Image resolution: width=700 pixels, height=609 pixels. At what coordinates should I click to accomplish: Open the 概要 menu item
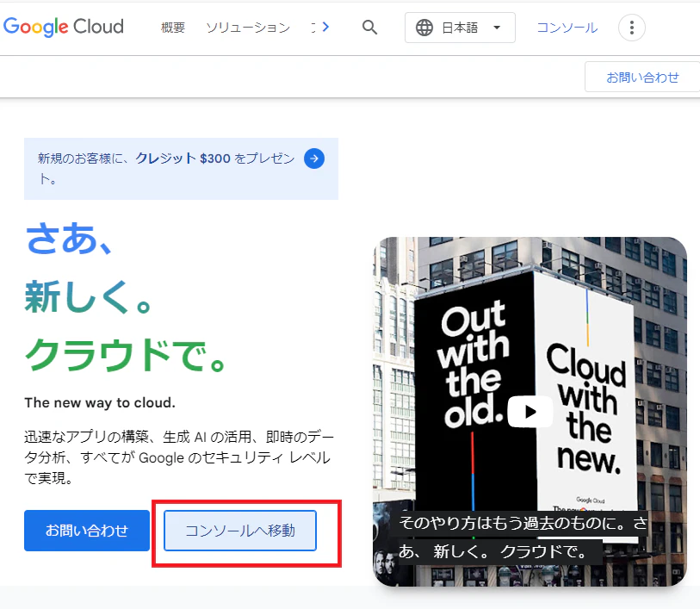coord(173,28)
